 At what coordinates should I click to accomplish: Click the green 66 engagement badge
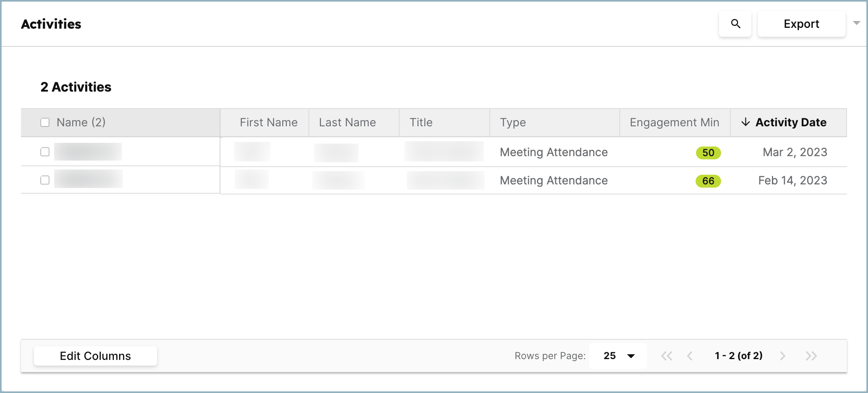(708, 181)
